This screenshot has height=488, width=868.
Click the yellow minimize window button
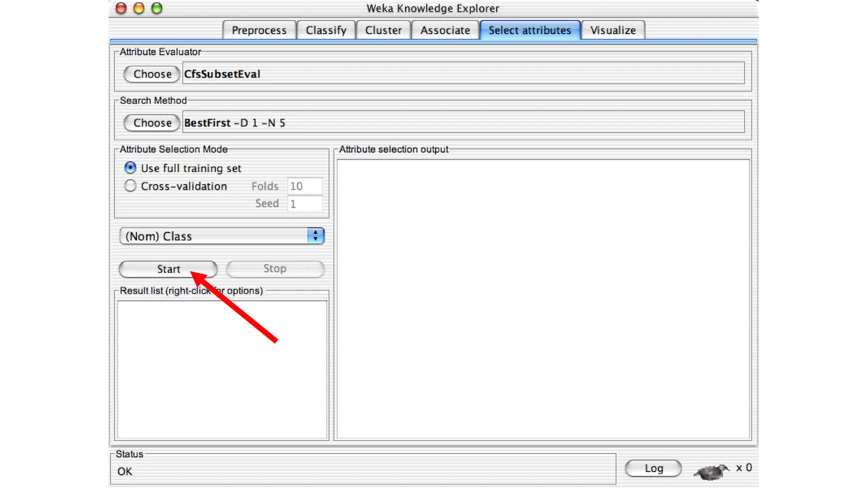coord(139,8)
